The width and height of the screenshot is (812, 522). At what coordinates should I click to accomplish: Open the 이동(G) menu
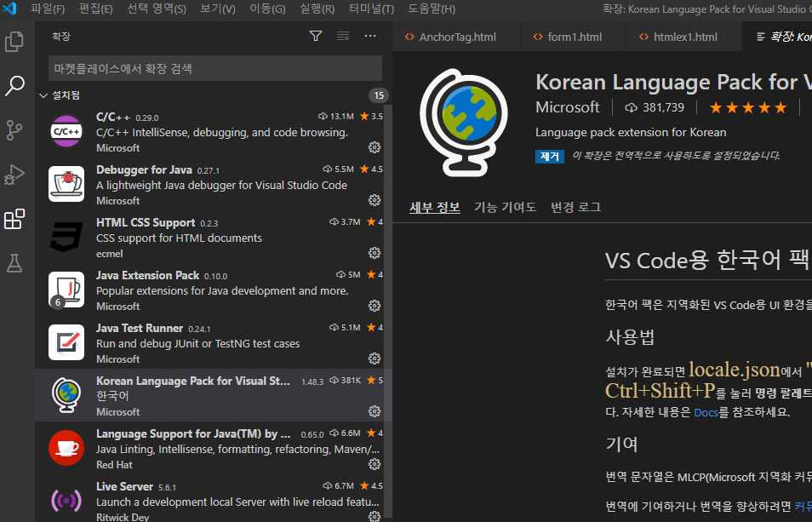click(x=267, y=9)
